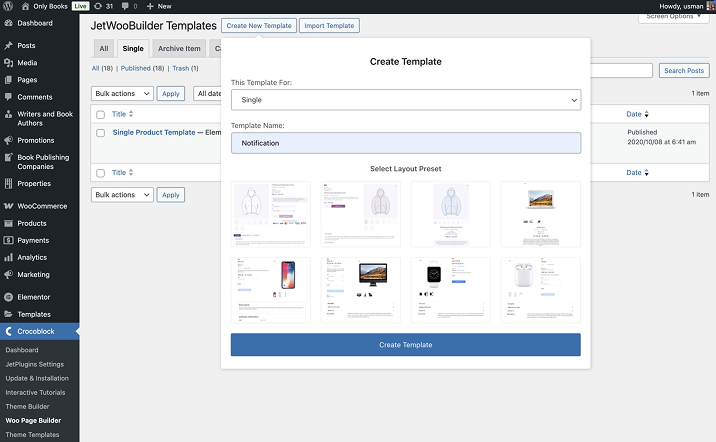
Task: Toggle select-all checkbox in table footer
Action: click(100, 173)
